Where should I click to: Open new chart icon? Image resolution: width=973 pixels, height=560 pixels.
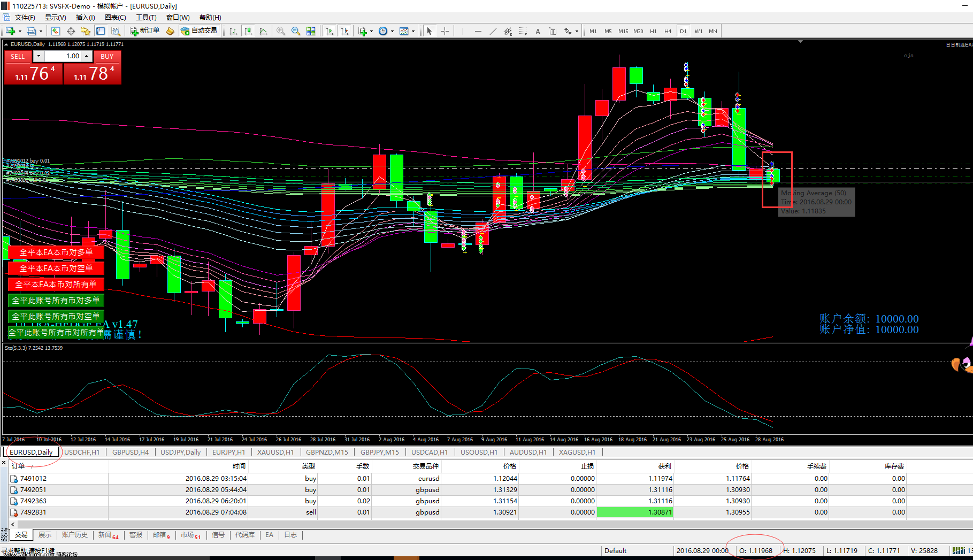pyautogui.click(x=10, y=31)
